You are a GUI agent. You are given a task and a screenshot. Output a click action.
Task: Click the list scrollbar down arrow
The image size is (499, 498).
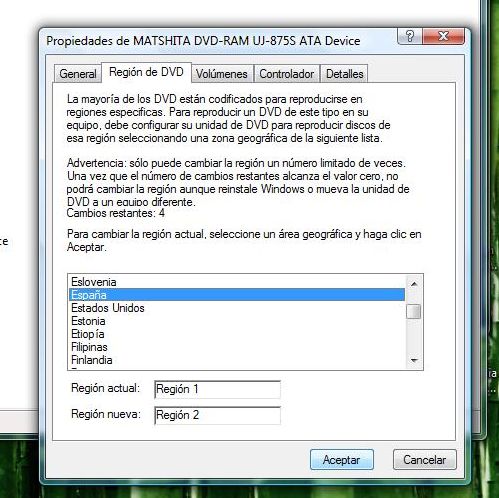[414, 360]
